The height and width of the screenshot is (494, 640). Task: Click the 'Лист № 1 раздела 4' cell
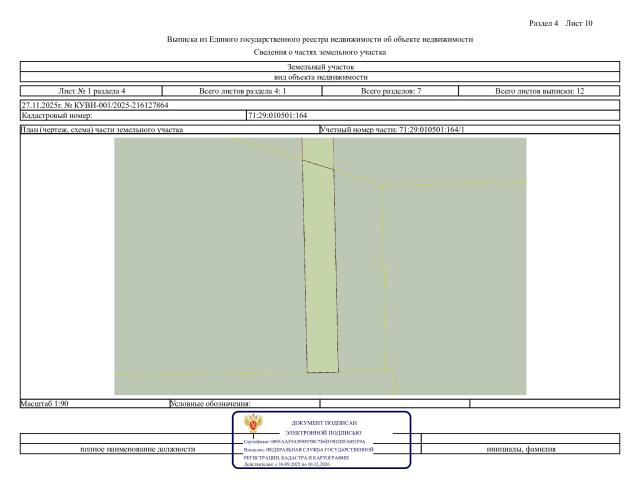pos(91,91)
